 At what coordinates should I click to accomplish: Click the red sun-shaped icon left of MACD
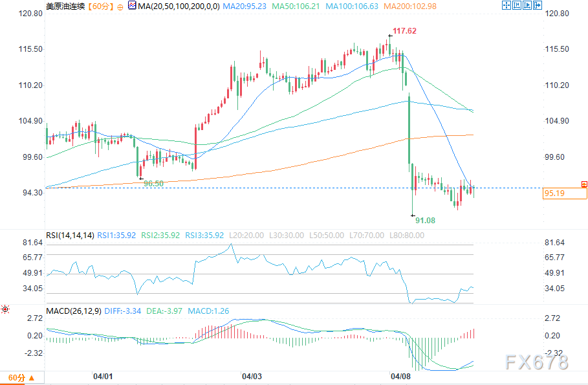point(5,310)
